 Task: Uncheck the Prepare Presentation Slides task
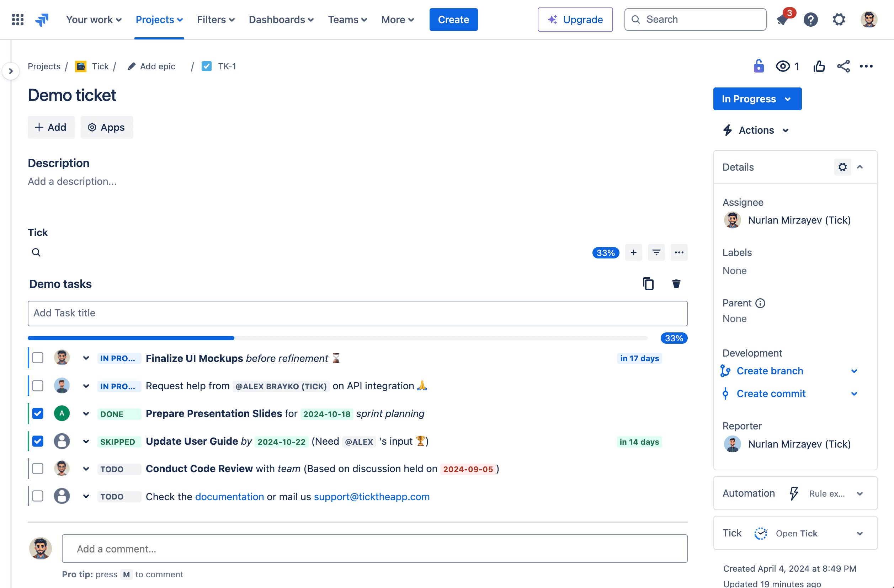pos(38,413)
